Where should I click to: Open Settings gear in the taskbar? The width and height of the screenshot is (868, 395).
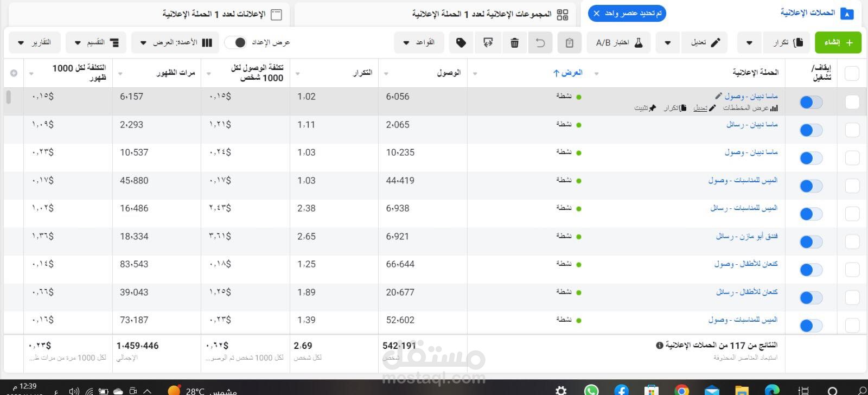(x=561, y=390)
